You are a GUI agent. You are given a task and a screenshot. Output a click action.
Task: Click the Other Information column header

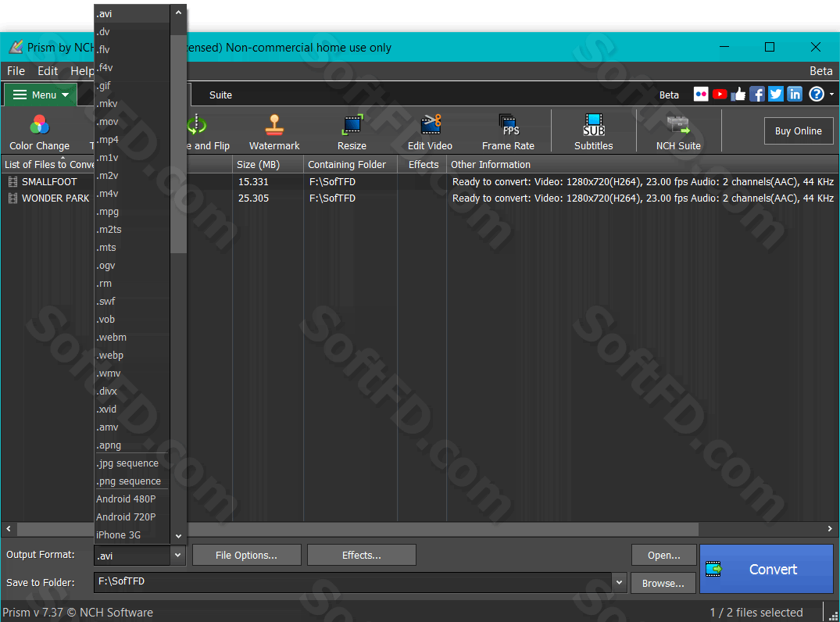click(x=643, y=164)
